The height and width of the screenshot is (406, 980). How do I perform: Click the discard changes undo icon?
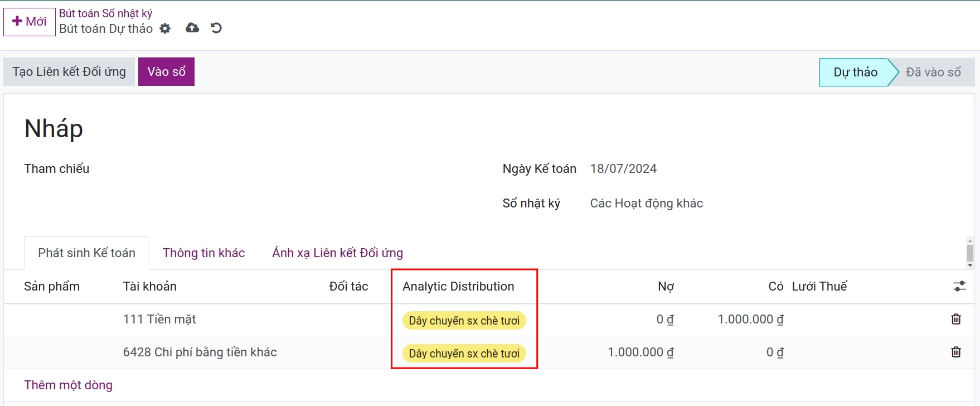pyautogui.click(x=216, y=28)
